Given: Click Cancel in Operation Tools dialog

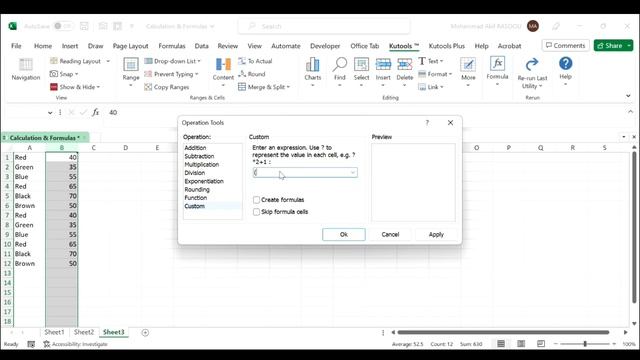Looking at the screenshot, I should (x=390, y=234).
